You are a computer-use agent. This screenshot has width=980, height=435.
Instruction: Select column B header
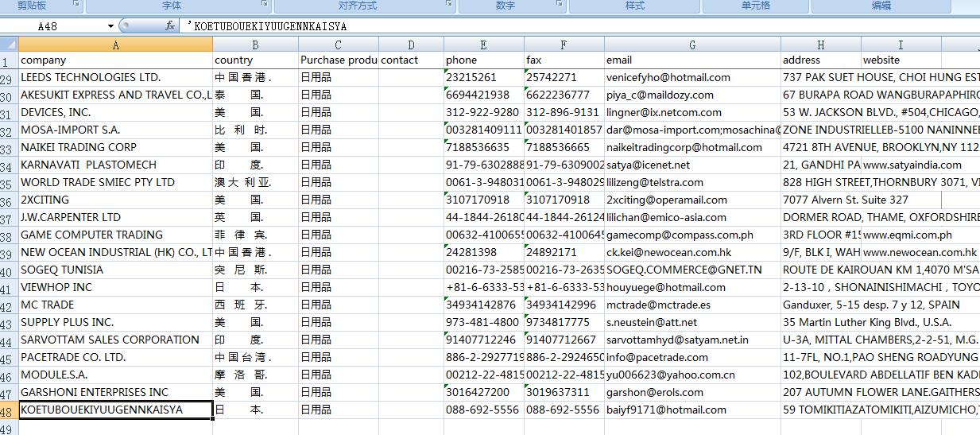click(x=255, y=45)
